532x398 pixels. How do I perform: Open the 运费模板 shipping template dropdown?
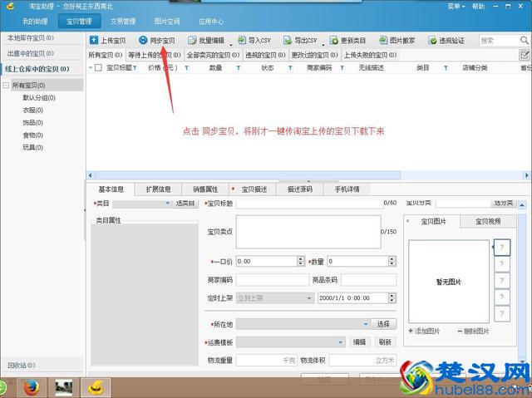coord(290,342)
